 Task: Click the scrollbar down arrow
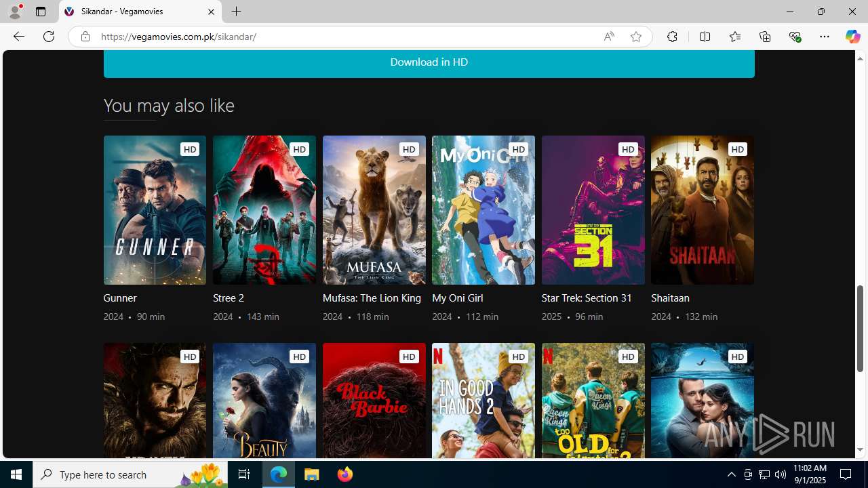pos(861,450)
